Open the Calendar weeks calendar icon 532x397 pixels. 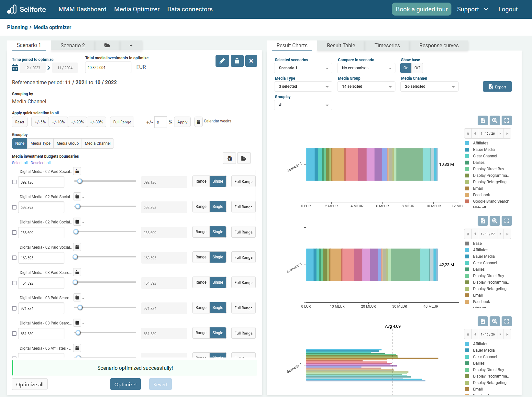click(x=198, y=122)
